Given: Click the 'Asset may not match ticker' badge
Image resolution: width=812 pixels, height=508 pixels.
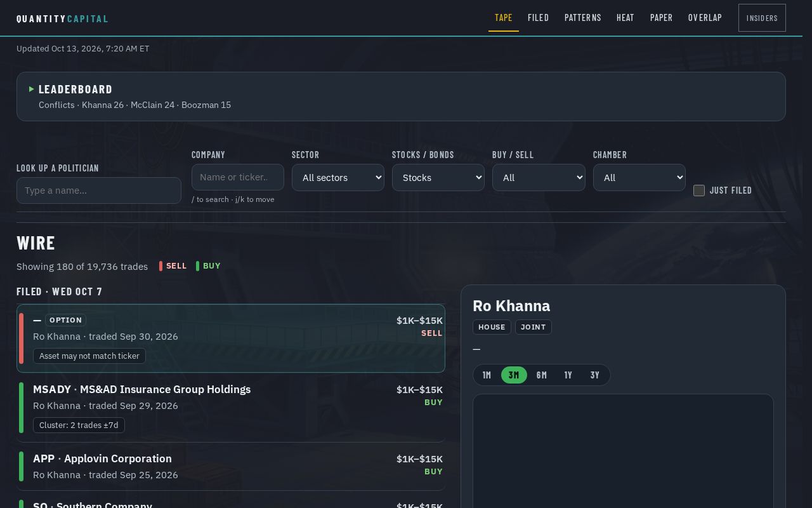Looking at the screenshot, I should (x=89, y=356).
